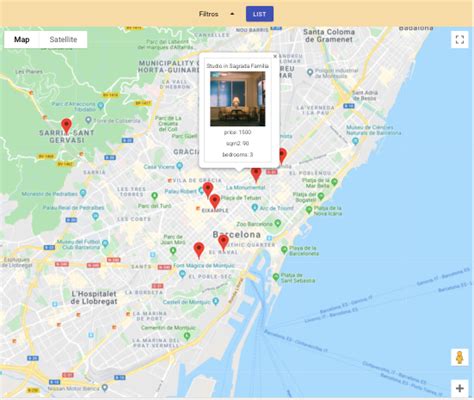Screen dimensions: 474x400
Task: Click the LIST button
Action: 260,14
